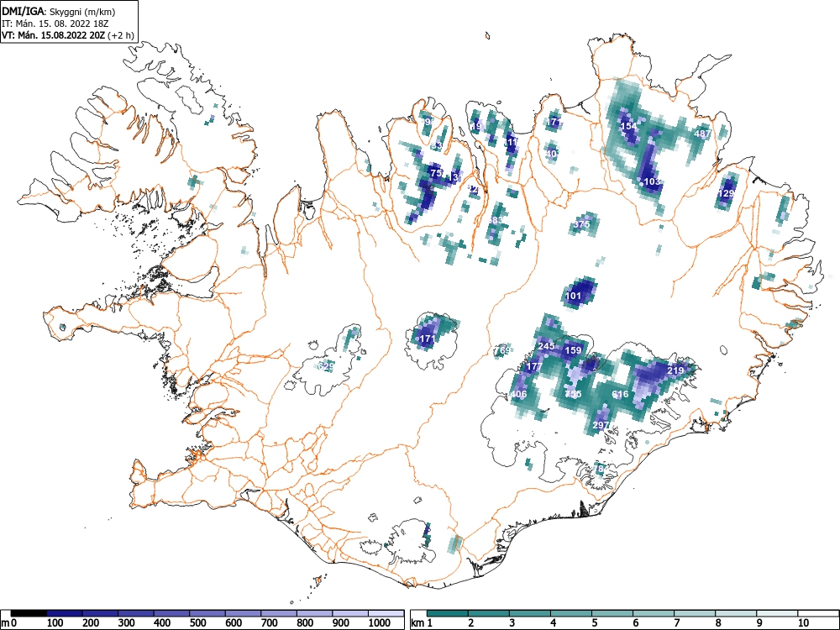Click the 755 visibility value on map
The image size is (840, 630).
pyautogui.click(x=573, y=394)
